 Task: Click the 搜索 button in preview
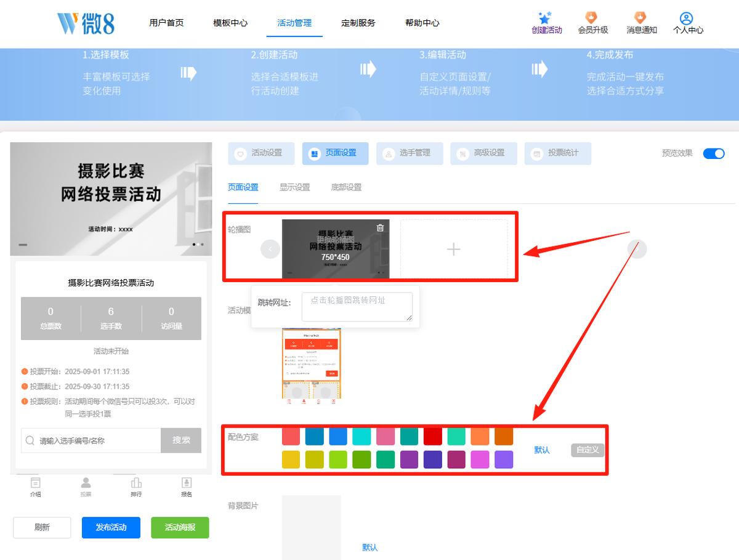tap(181, 440)
